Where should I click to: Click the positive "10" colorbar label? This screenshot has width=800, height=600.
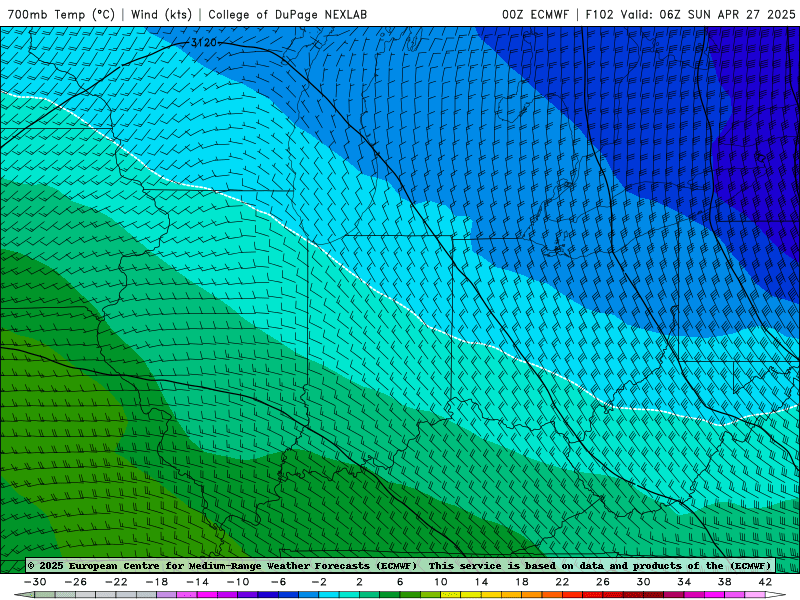(440, 582)
